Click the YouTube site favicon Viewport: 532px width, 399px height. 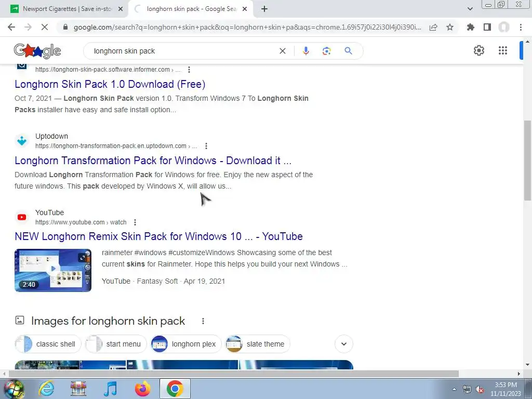pyautogui.click(x=22, y=217)
